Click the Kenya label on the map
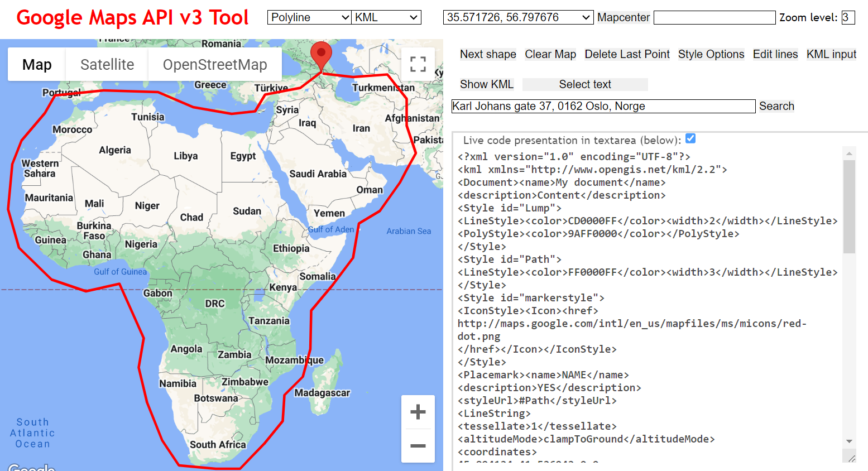 click(x=283, y=287)
